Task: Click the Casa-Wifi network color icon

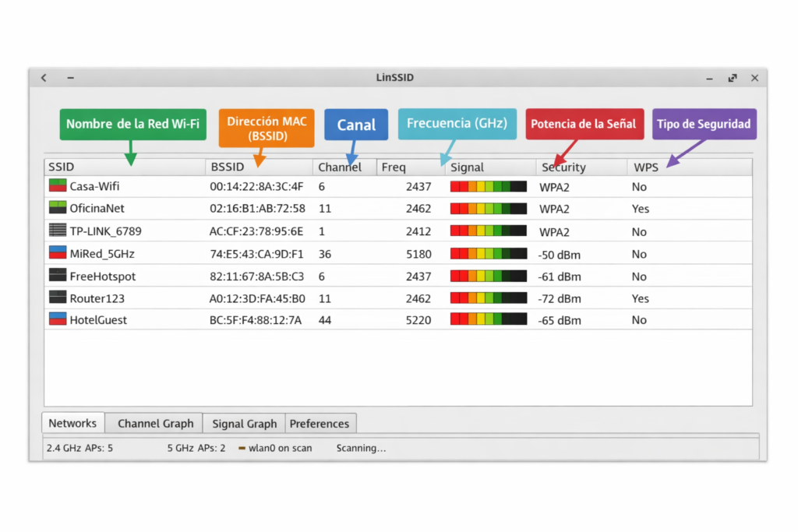Action: (57, 186)
